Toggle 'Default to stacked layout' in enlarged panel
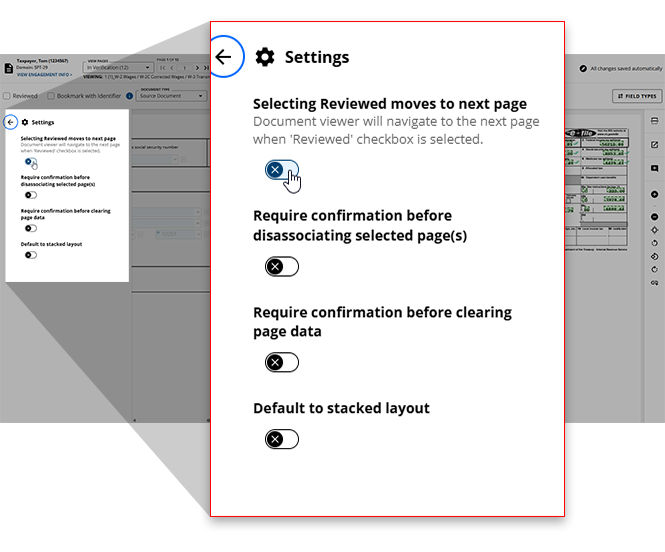The width and height of the screenshot is (665, 552). 282,439
